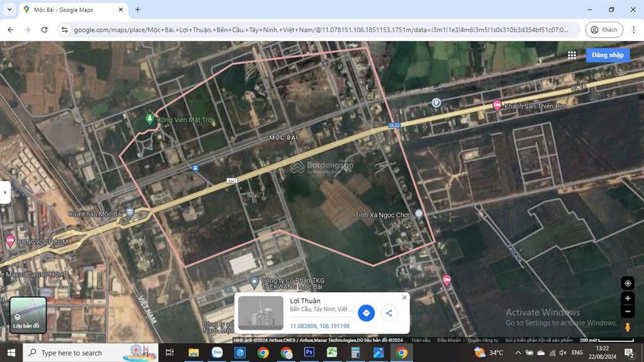Open the directions button for Lợi Thuận
Viewport: 644px width, 362px height.
click(x=366, y=313)
